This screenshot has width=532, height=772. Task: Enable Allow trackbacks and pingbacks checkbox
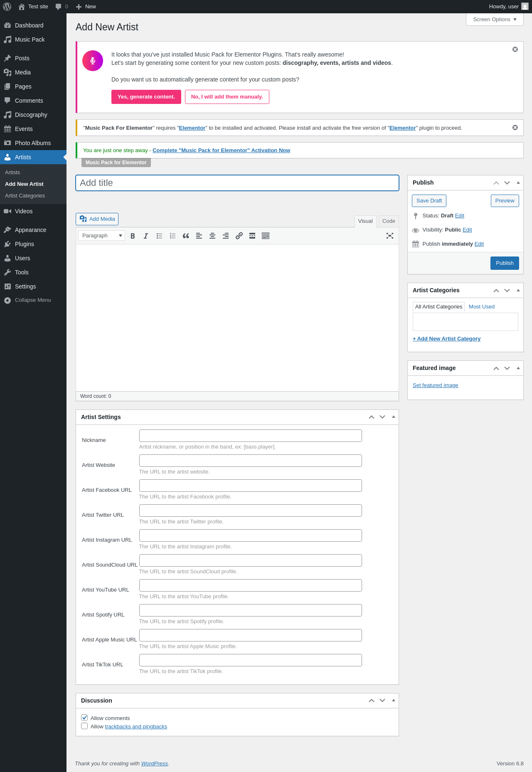coord(84,726)
